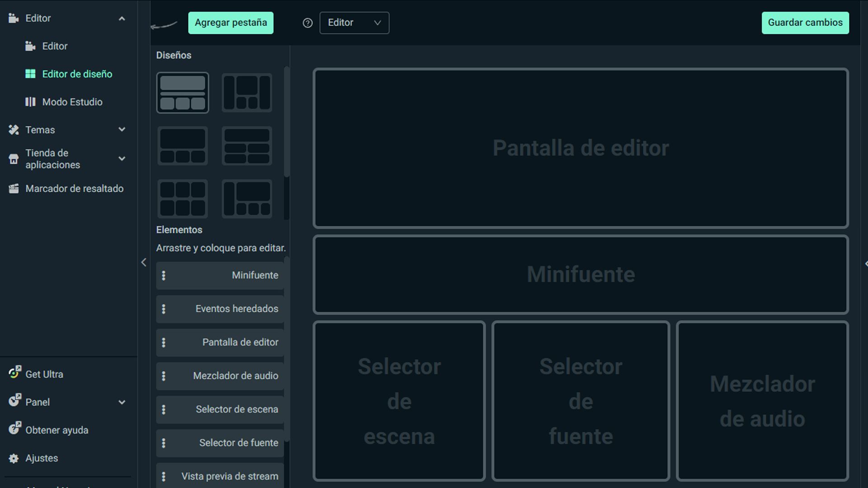Open the Editor dropdown at the top
The image size is (868, 488).
point(354,23)
